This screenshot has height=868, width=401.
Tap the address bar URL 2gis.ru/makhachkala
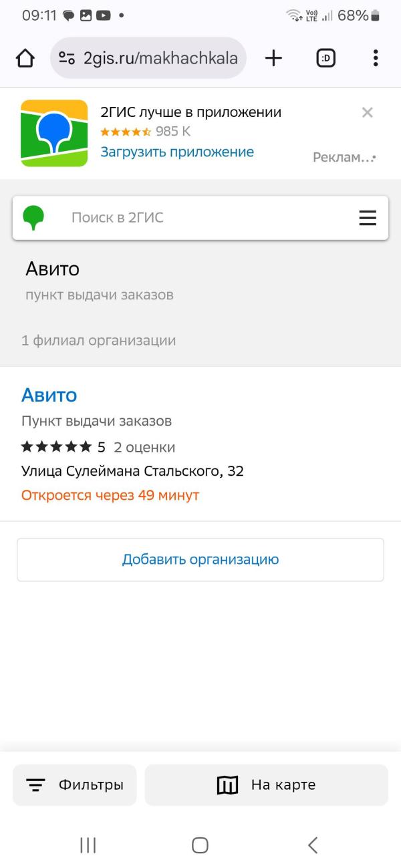pyautogui.click(x=160, y=58)
